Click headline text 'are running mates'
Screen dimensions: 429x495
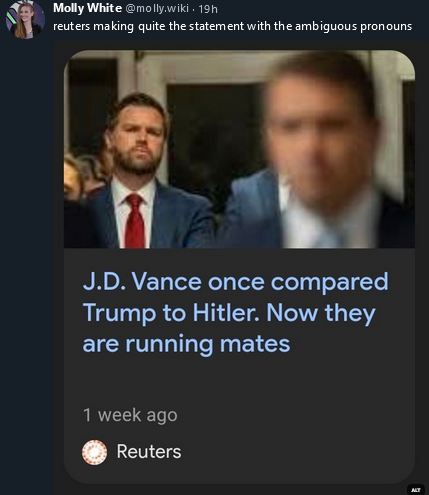(x=186, y=344)
